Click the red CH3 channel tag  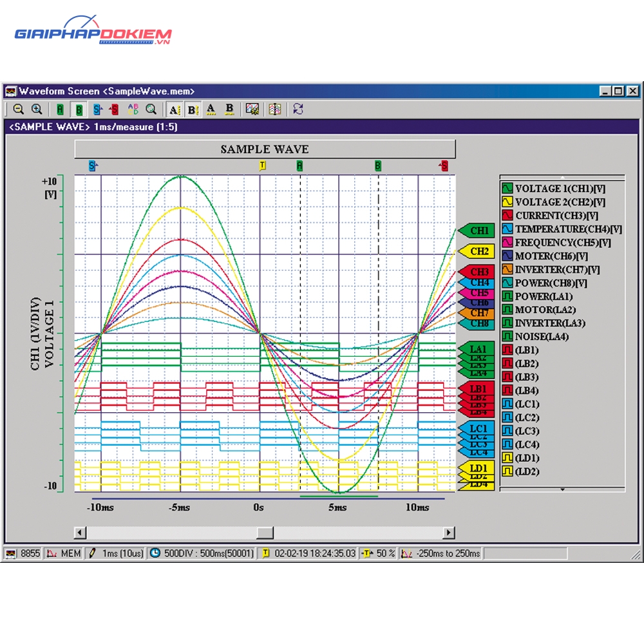click(x=477, y=271)
